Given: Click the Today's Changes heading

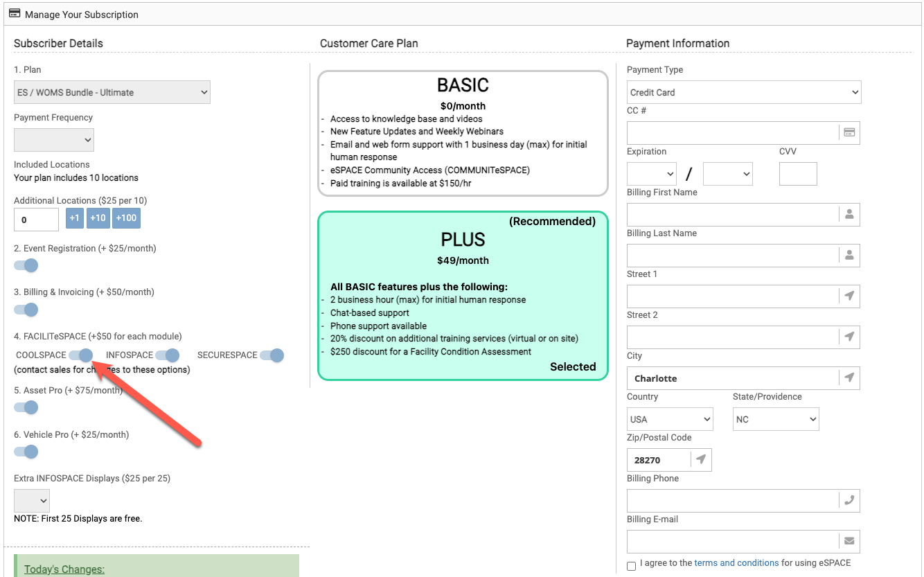Looking at the screenshot, I should pos(64,569).
